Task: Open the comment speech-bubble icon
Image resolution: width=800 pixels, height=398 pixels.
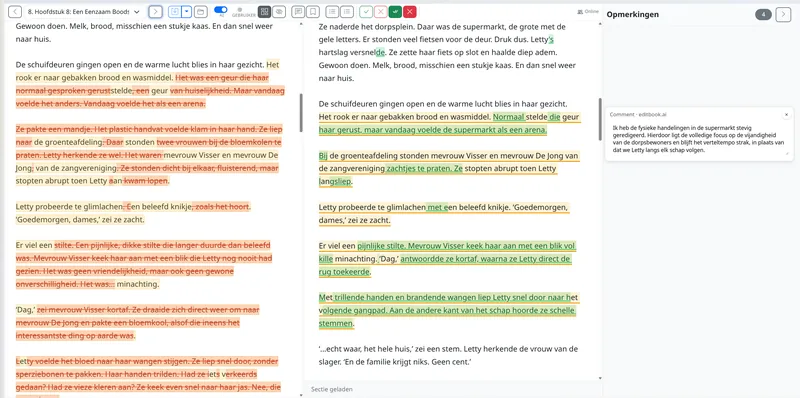Action: coord(298,11)
